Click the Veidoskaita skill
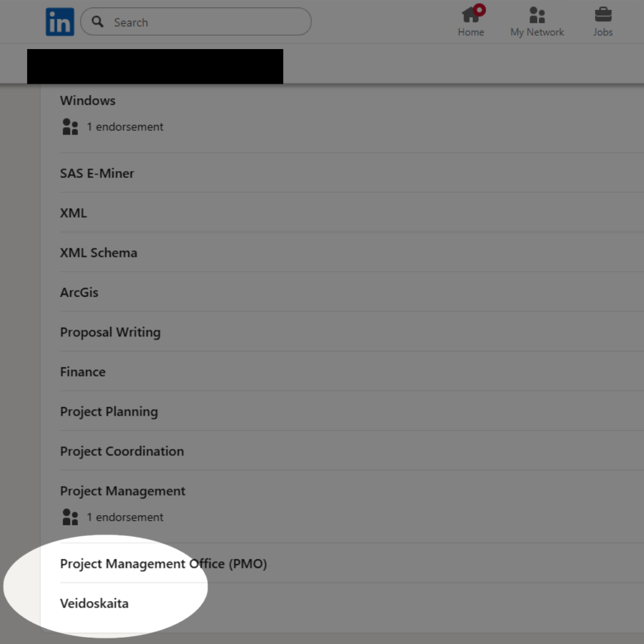 (94, 604)
